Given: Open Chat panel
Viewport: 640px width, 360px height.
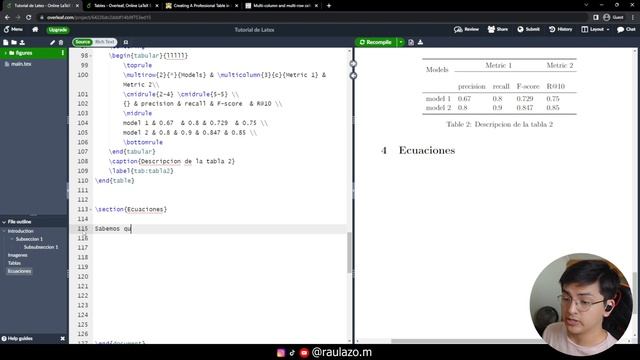Looking at the screenshot, I should [626, 29].
